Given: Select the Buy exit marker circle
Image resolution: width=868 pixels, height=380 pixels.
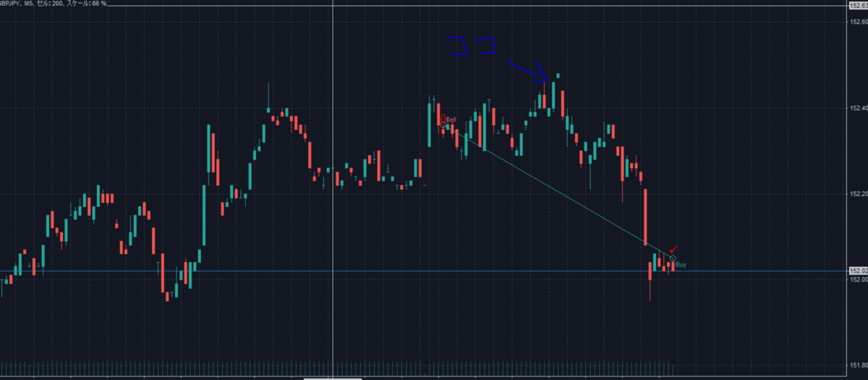Looking at the screenshot, I should click(x=673, y=259).
